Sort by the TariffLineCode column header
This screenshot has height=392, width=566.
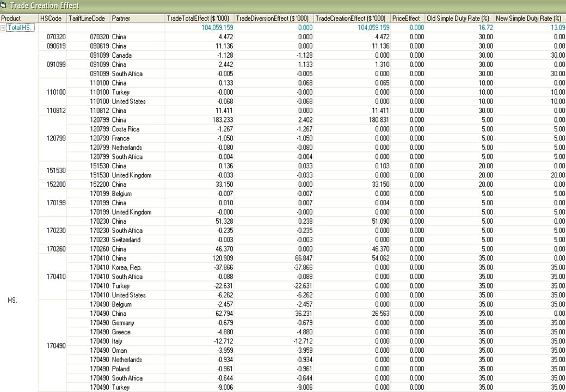(x=88, y=19)
